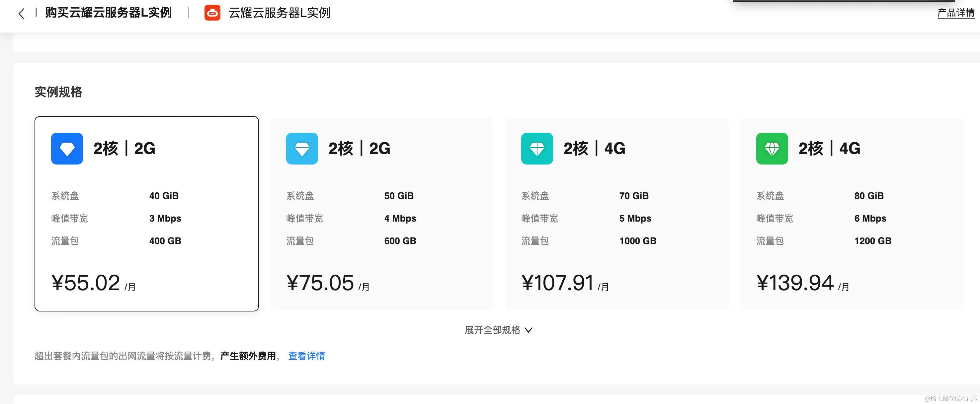Click the down chevron icon beside 展开全部规格
980x404 pixels.
(x=529, y=330)
